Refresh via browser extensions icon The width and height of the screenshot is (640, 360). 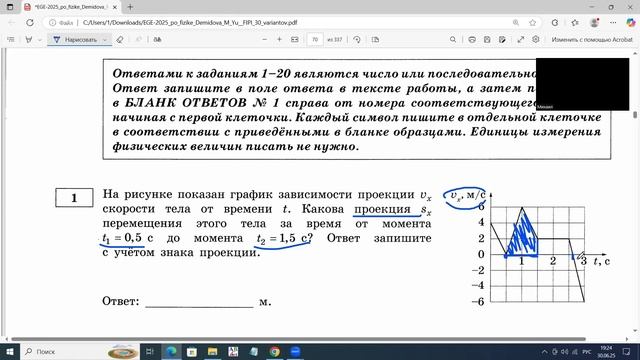coord(555,23)
